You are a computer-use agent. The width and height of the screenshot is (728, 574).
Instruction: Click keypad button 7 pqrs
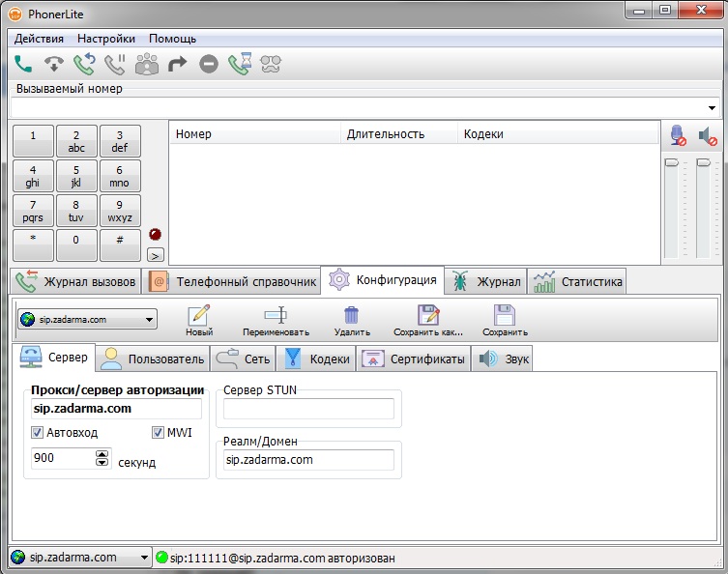click(x=33, y=211)
